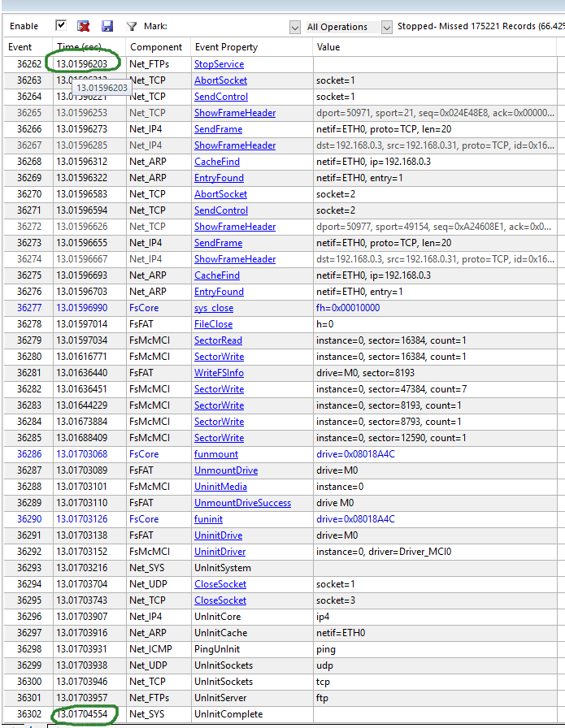
Task: Open the EntryFound link in row 36269
Action: (x=219, y=178)
